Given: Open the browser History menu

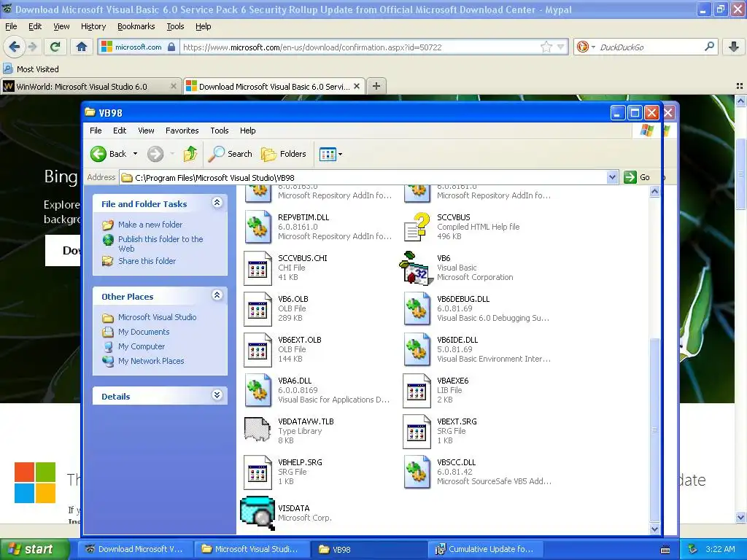Looking at the screenshot, I should [93, 26].
